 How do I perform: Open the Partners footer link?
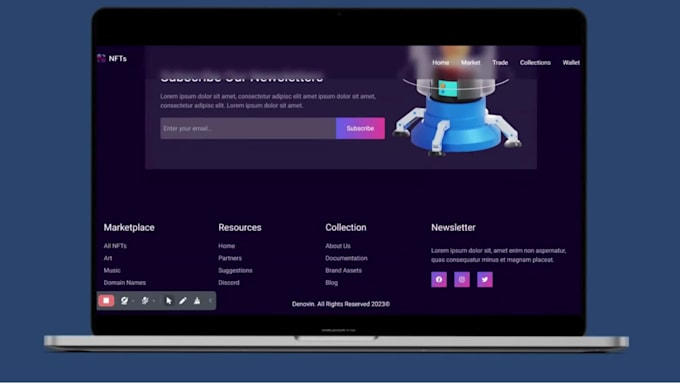230,258
